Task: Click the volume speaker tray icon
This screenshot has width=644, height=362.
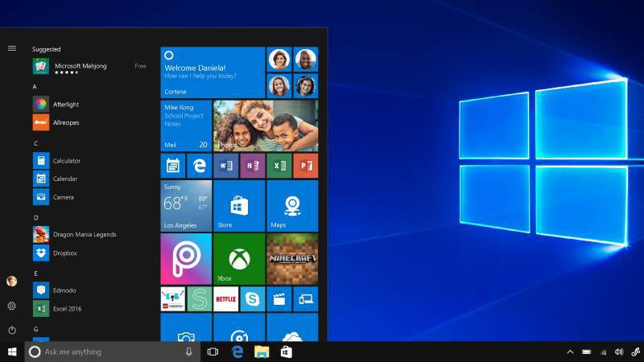Action: pyautogui.click(x=619, y=352)
